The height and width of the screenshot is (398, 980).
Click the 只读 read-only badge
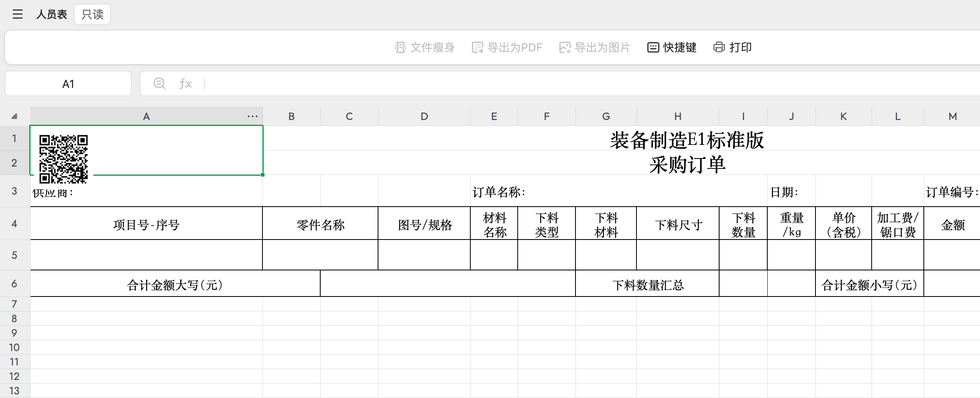pyautogui.click(x=92, y=14)
